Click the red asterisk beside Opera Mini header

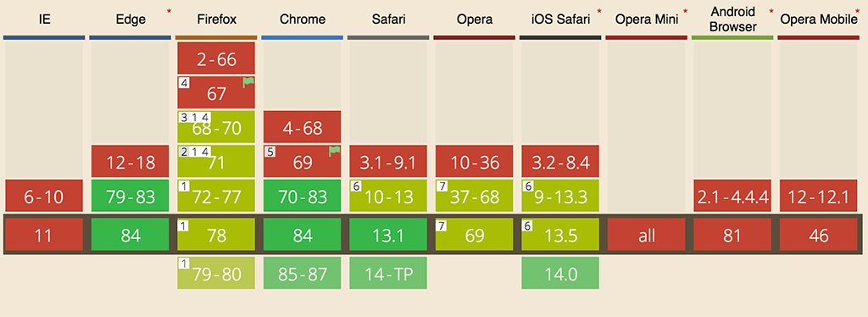tap(685, 11)
